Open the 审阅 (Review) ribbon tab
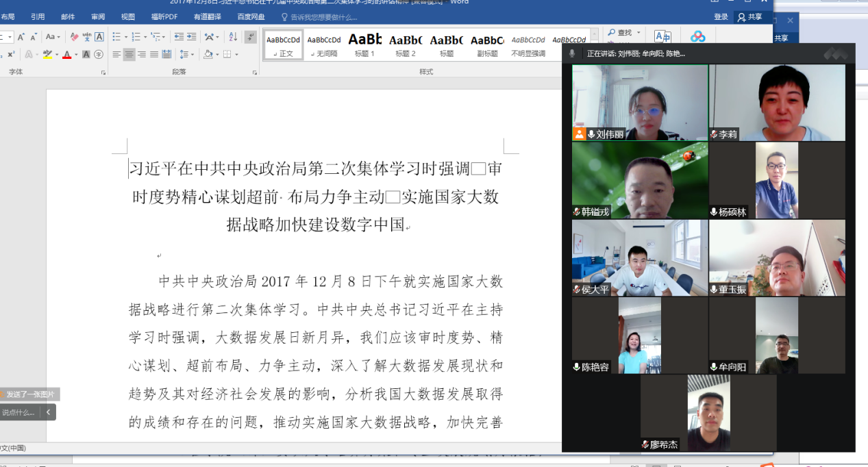This screenshot has height=467, width=868. click(x=98, y=17)
